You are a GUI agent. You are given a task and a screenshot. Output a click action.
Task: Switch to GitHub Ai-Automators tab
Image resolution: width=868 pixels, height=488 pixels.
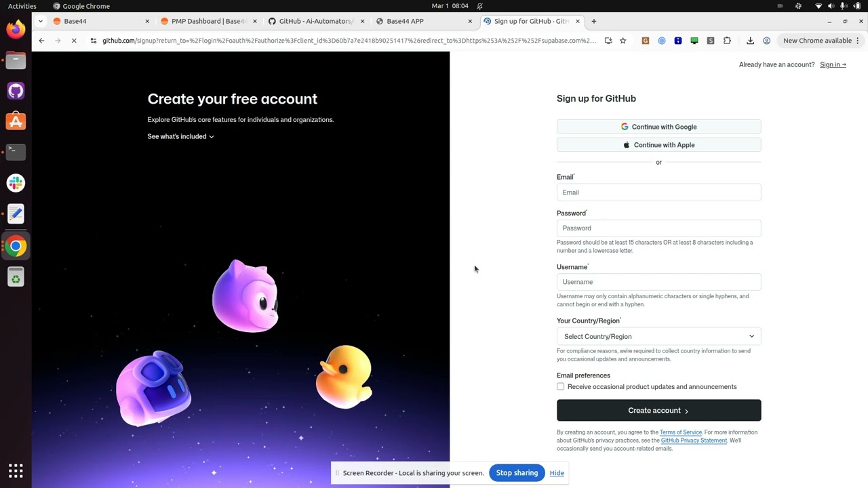point(316,21)
